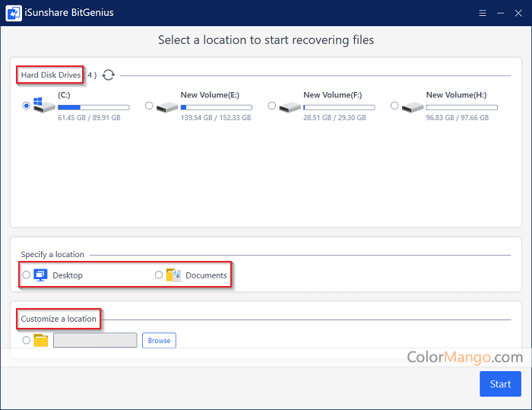The height and width of the screenshot is (410, 532).
Task: Click the Desktop monitor icon
Action: (41, 275)
